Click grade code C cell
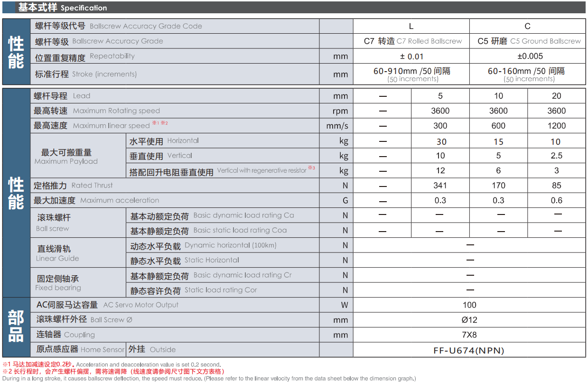Viewport: 588px width, 382px height. pyautogui.click(x=527, y=26)
